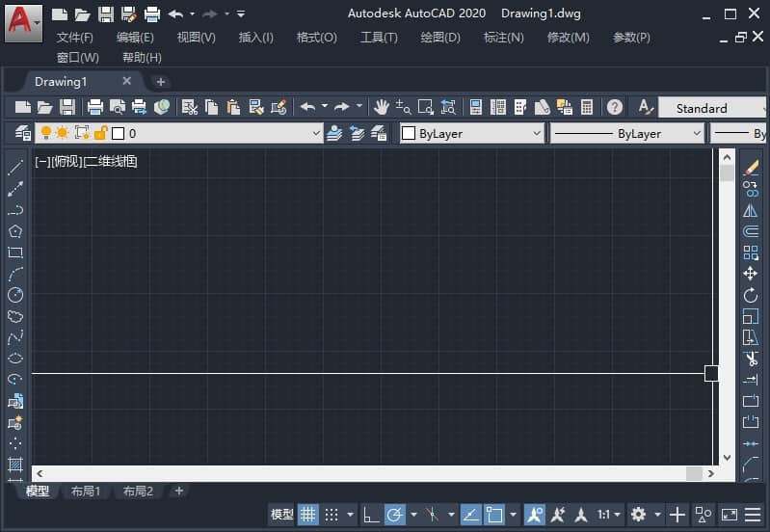The height and width of the screenshot is (532, 770).
Task: Click the horizontal scrollbar track
Action: (375, 473)
